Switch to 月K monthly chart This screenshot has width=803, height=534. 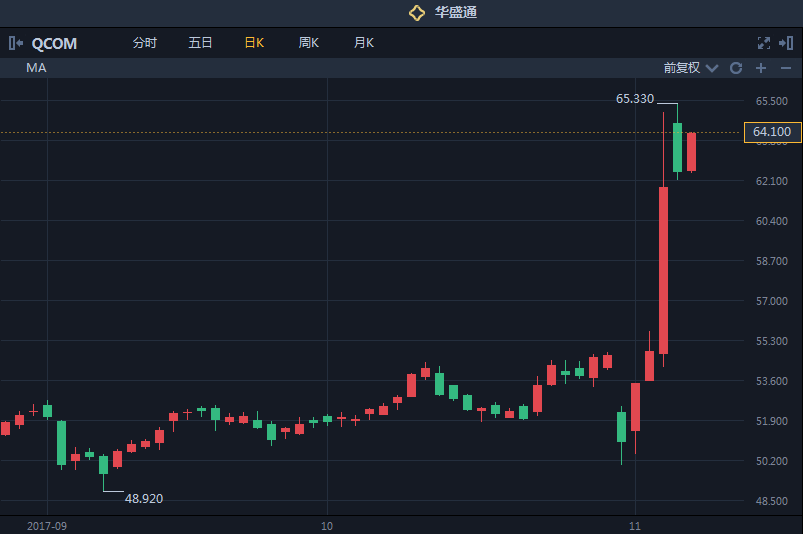click(x=363, y=43)
